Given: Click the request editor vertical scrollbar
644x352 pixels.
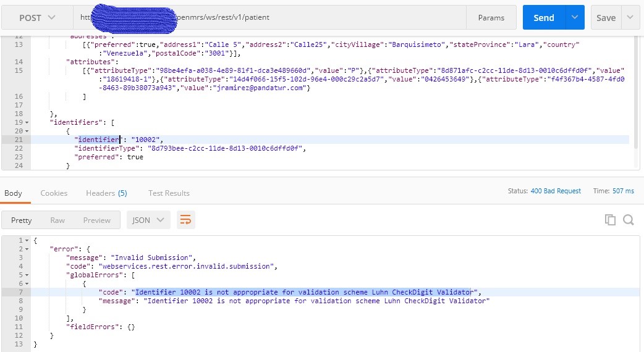Looking at the screenshot, I should [x=637, y=92].
